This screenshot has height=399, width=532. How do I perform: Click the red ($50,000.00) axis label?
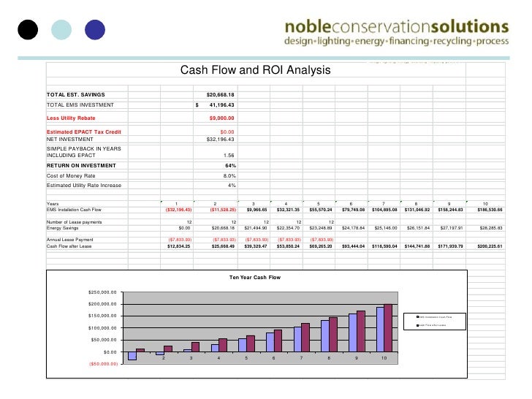click(104, 364)
